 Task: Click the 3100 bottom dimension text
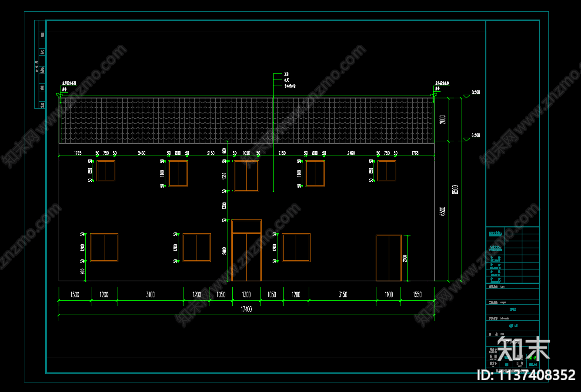[x=150, y=295]
